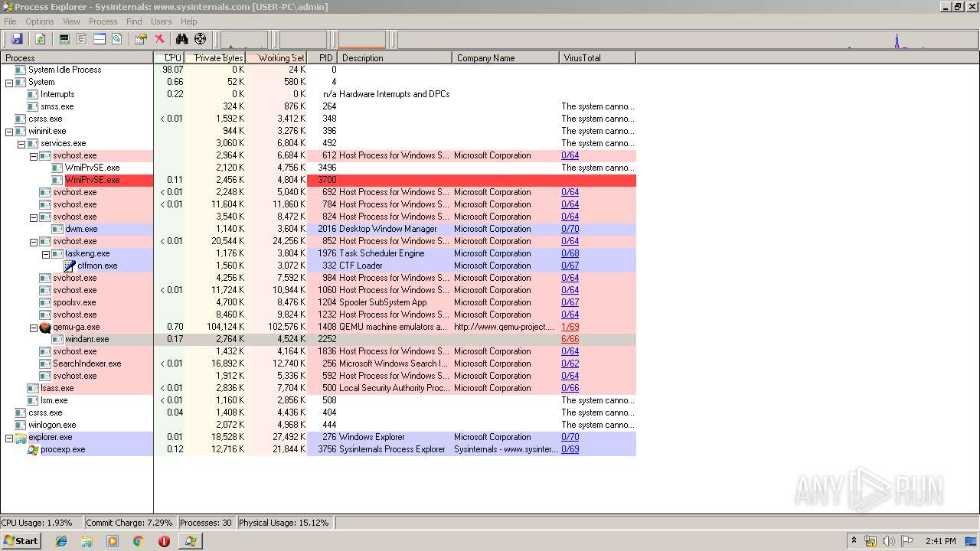Click the qemu-ga.exe process icon
This screenshot has height=551, width=980.
coord(45,327)
